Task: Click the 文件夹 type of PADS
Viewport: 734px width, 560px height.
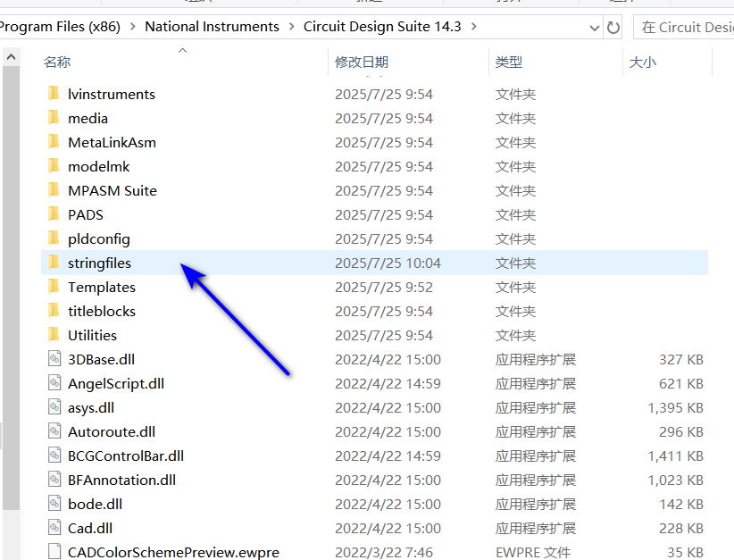Action: coord(515,215)
